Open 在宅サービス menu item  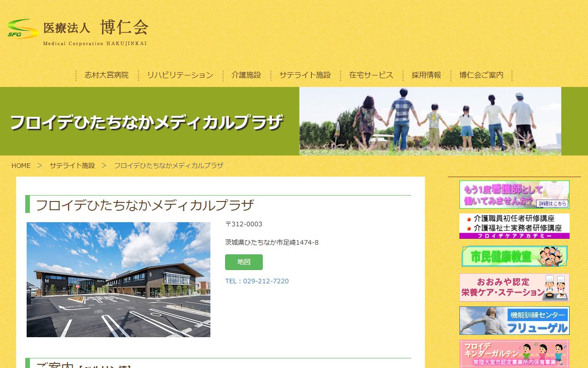[371, 75]
